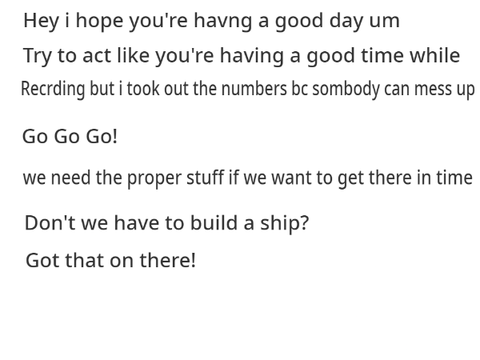Image resolution: width=480 pixels, height=360 pixels.
Task: Click the "we need the proper stuff" line
Action: (x=248, y=178)
